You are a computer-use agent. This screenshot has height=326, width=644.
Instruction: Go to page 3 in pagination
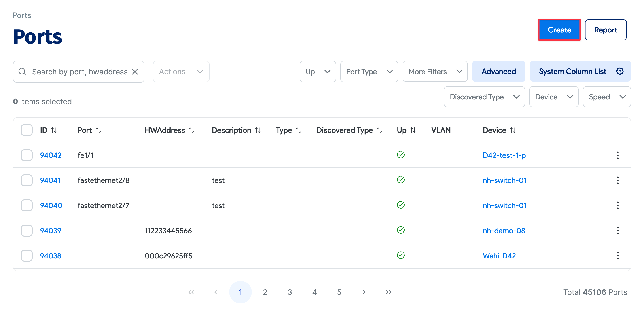coord(290,292)
